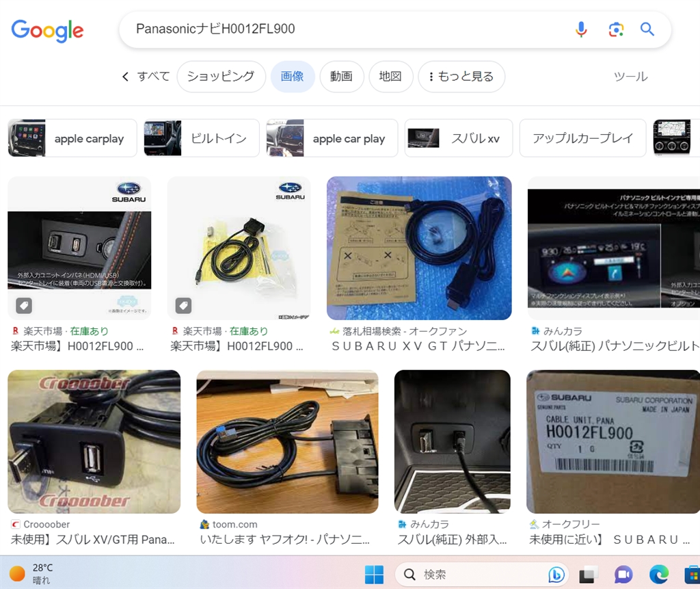The image size is (700, 589).
Task: Open the ショッピング tab
Action: click(221, 77)
